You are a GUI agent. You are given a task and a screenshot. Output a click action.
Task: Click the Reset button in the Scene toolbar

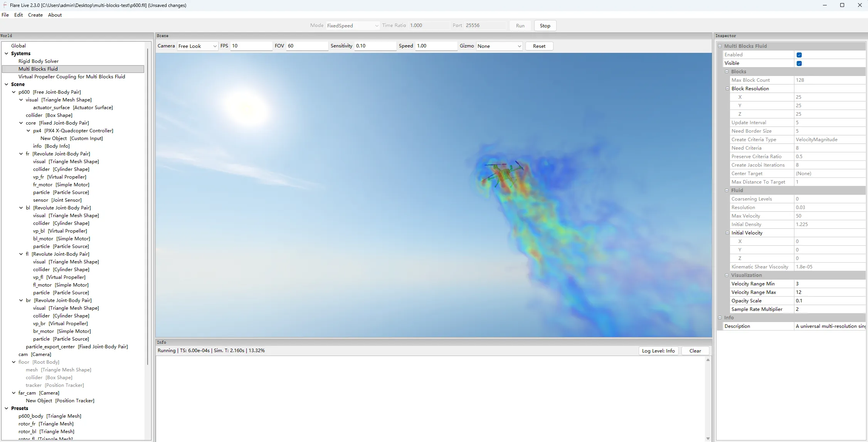pos(539,46)
